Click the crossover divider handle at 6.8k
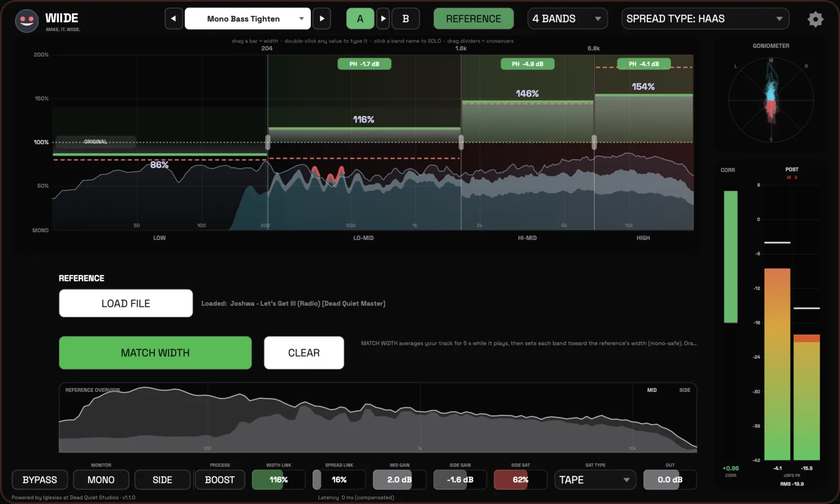 point(594,142)
